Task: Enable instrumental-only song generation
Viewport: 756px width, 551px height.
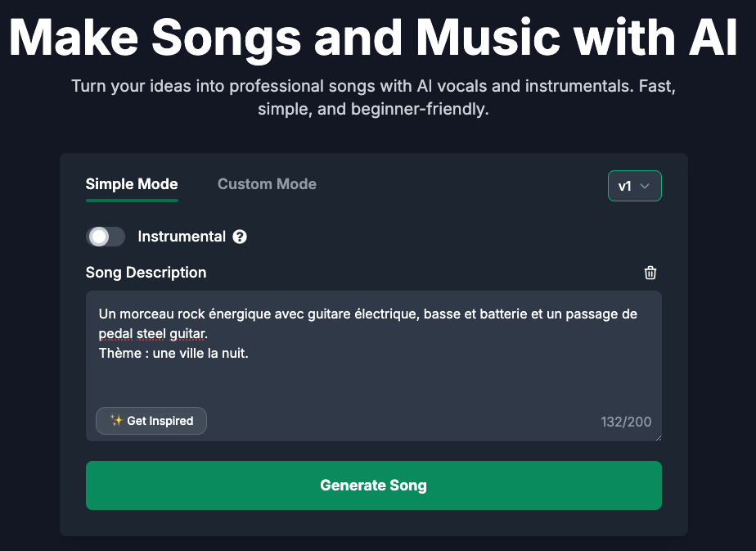Action: (106, 237)
